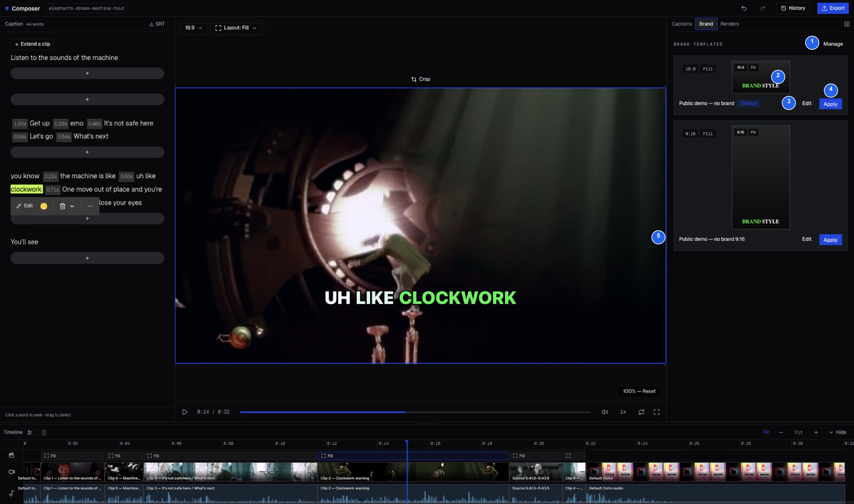Toggle loop playback
Image resolution: width=854 pixels, height=504 pixels.
641,412
